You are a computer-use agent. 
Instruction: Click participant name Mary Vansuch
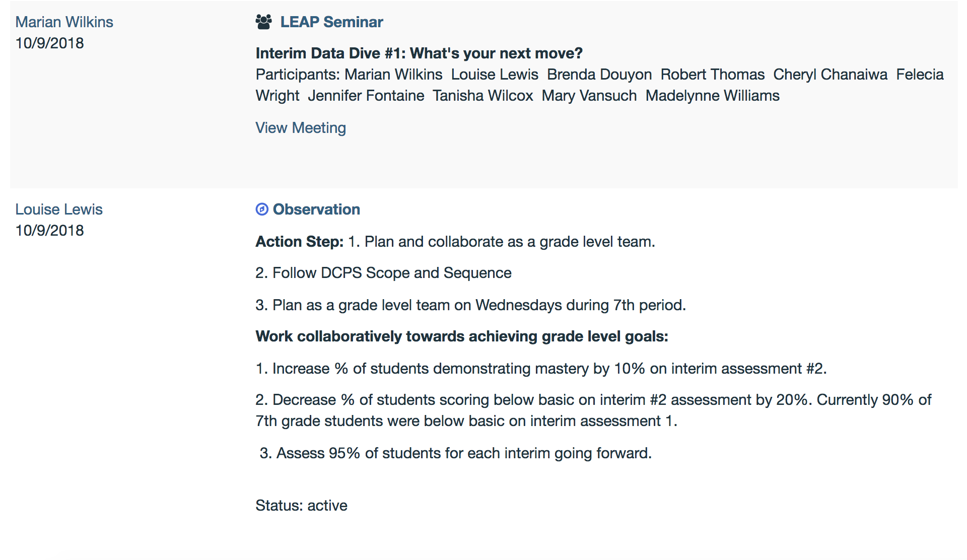pyautogui.click(x=589, y=96)
